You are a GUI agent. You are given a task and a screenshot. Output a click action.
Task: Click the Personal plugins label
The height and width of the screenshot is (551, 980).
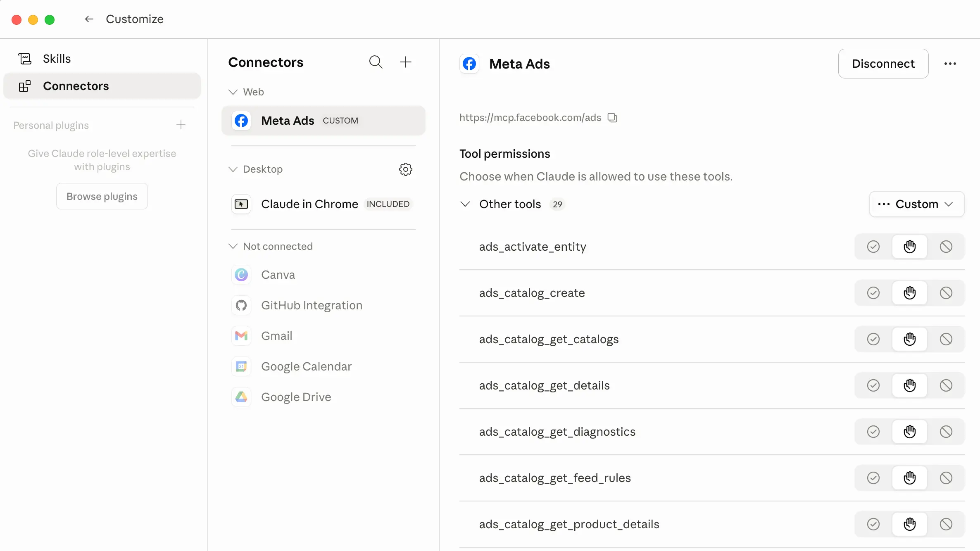[51, 125]
